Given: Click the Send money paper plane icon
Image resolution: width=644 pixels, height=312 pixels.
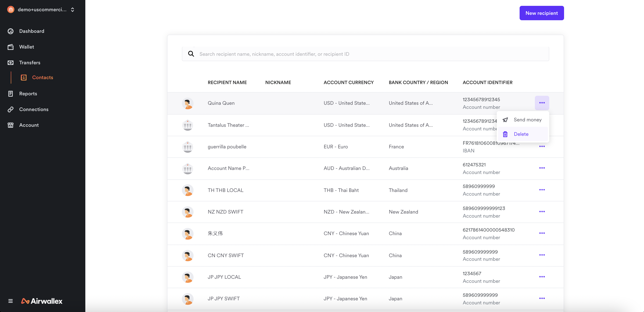Looking at the screenshot, I should point(505,120).
